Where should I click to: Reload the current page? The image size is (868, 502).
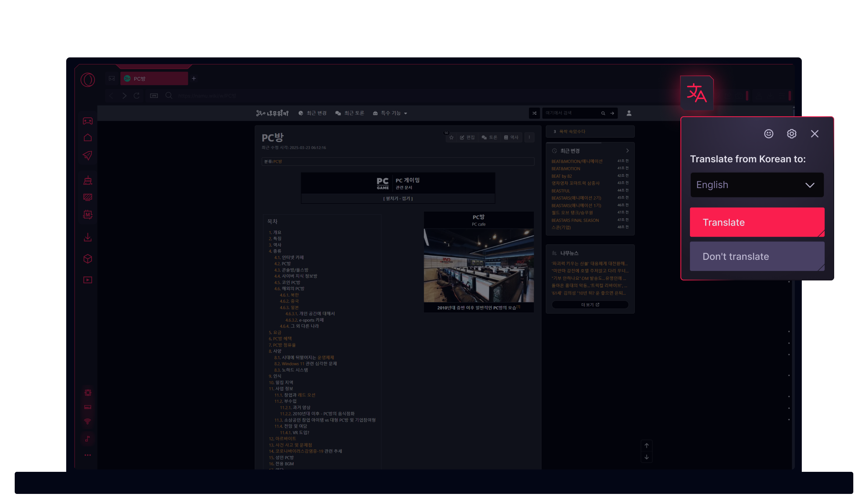(x=136, y=95)
